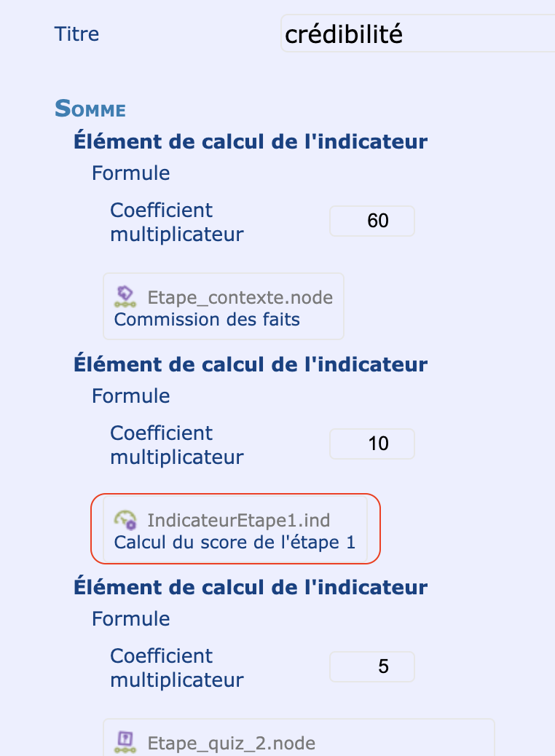555x756 pixels.
Task: Click second Élément de calcul de l'indicateur heading
Action: point(251,364)
